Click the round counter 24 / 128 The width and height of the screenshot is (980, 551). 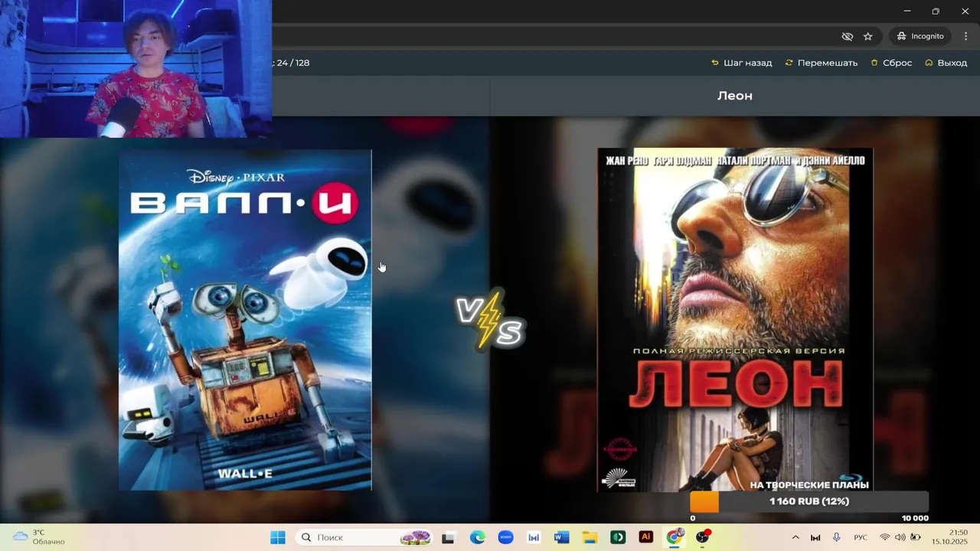pyautogui.click(x=293, y=63)
